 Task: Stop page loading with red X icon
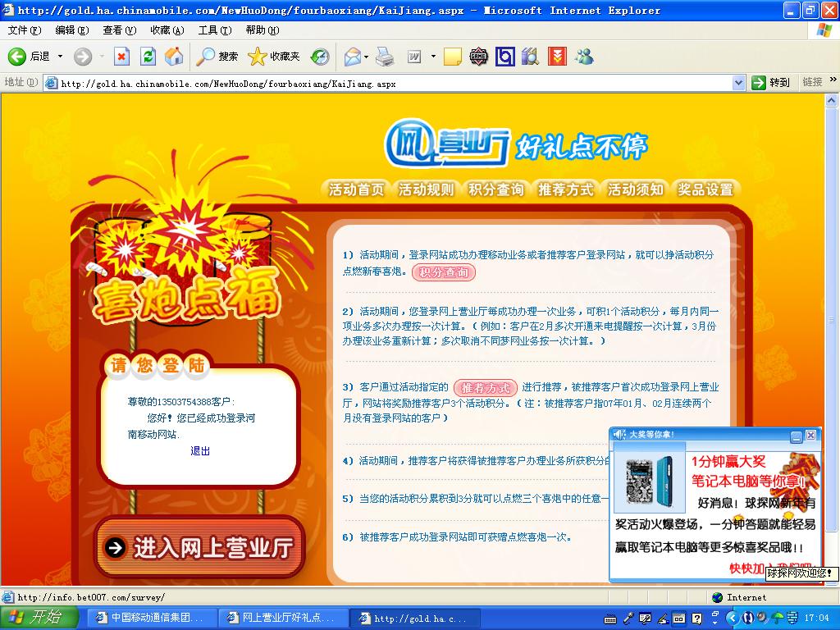pyautogui.click(x=121, y=57)
